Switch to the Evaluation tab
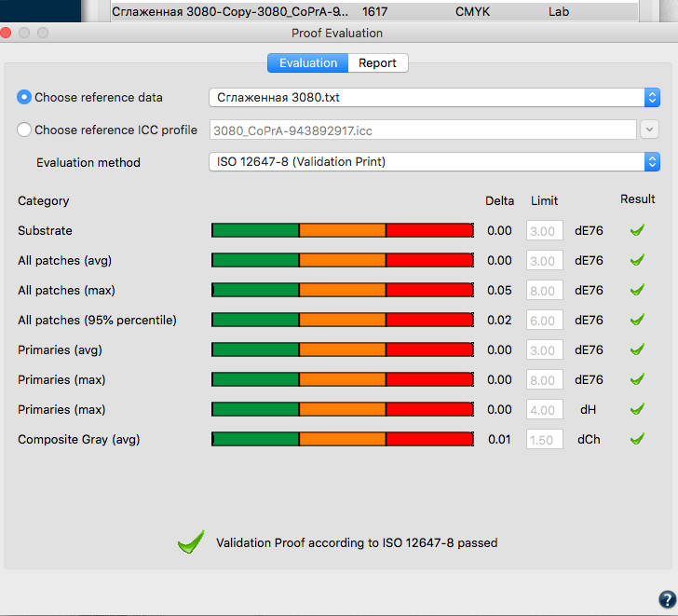Image resolution: width=678 pixels, height=616 pixels. [x=308, y=62]
